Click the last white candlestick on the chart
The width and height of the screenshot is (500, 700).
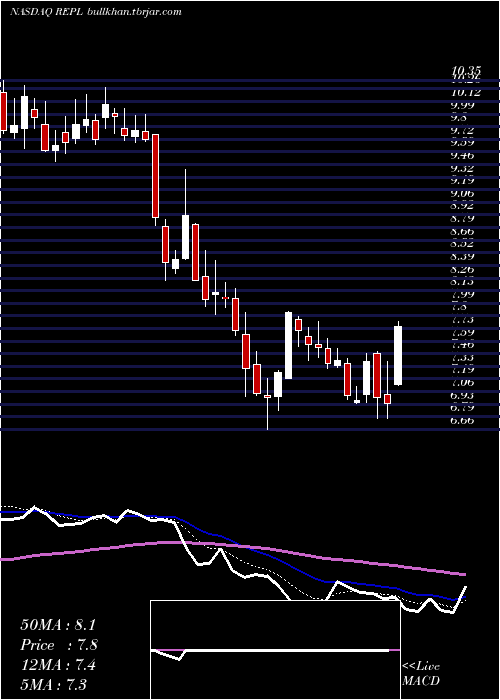point(398,355)
